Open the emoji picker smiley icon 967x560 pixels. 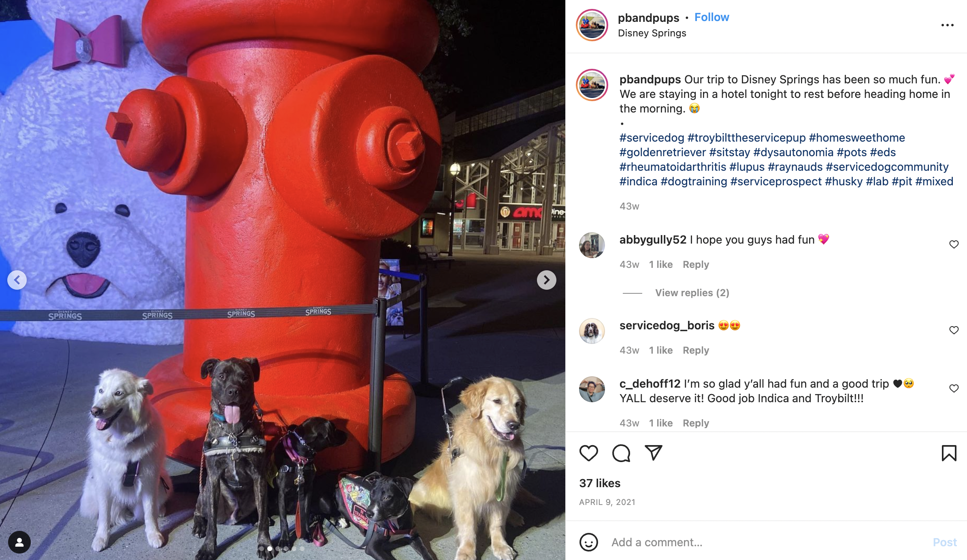coord(588,542)
